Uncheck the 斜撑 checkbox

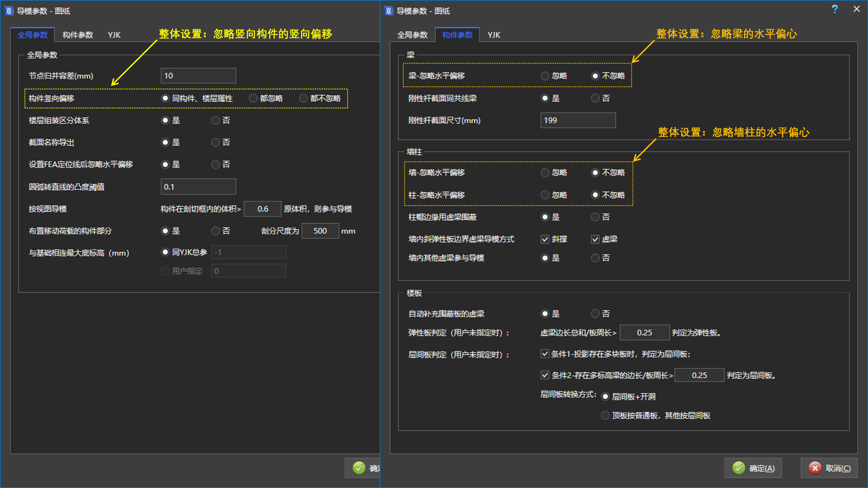pos(545,239)
